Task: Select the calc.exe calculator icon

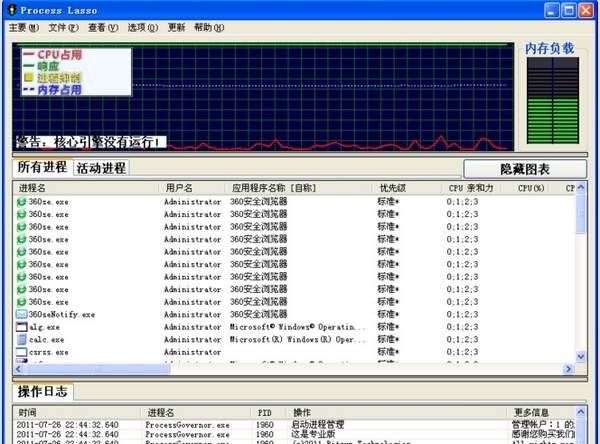Action: (x=21, y=340)
